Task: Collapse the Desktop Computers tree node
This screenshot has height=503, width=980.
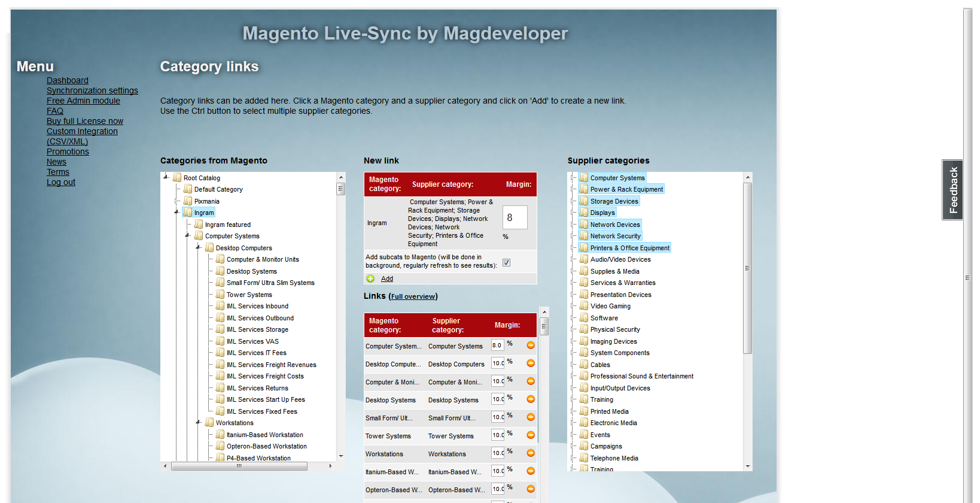Action: (x=198, y=247)
